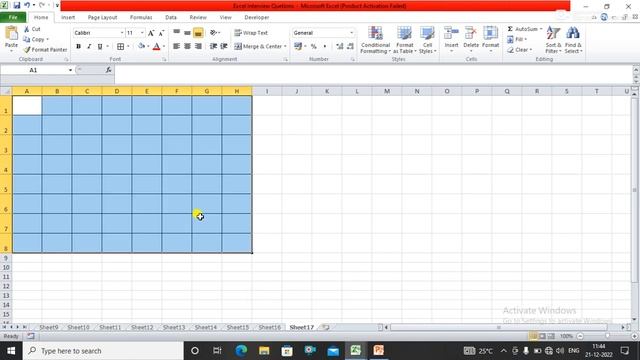Switch to the Insert ribbon tab
Viewport: 640px width, 360px height.
(x=68, y=18)
